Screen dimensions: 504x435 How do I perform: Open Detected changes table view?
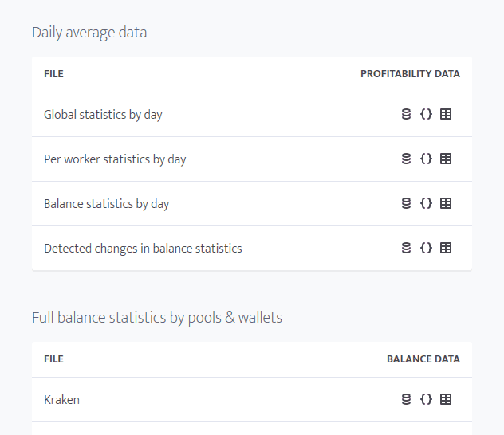(446, 248)
